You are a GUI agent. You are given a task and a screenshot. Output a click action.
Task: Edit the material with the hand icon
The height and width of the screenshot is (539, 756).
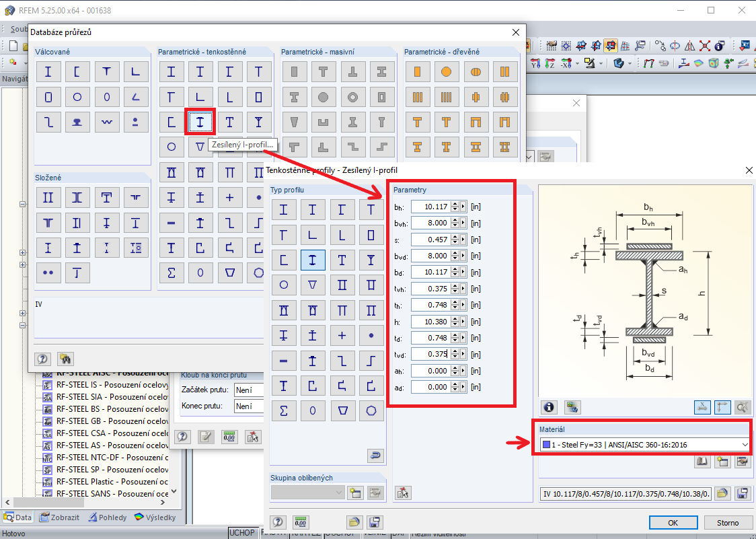click(x=743, y=462)
